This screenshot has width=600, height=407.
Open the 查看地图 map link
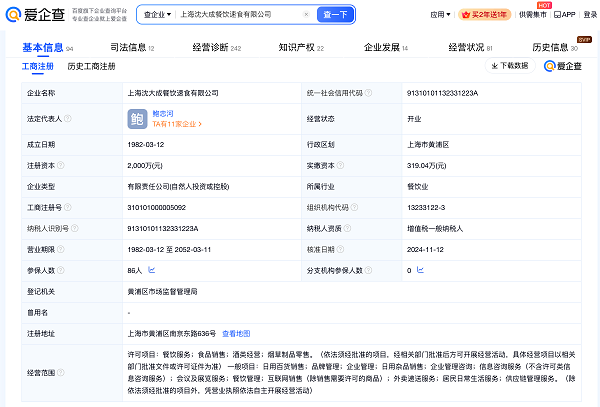tap(236, 333)
